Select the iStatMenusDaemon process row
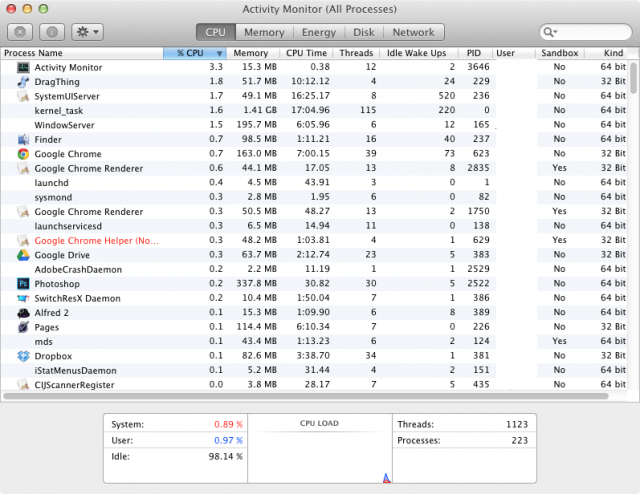640x494 pixels. pyautogui.click(x=314, y=370)
